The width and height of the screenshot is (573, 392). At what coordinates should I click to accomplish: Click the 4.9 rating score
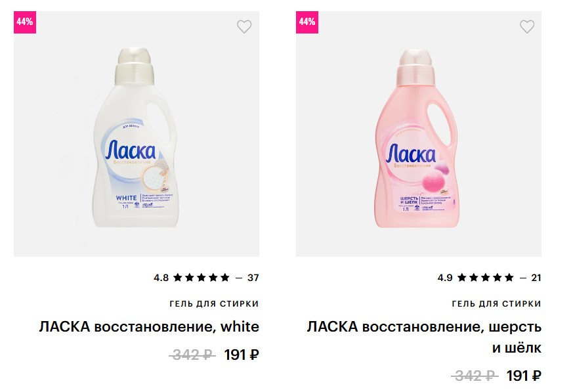[445, 278]
